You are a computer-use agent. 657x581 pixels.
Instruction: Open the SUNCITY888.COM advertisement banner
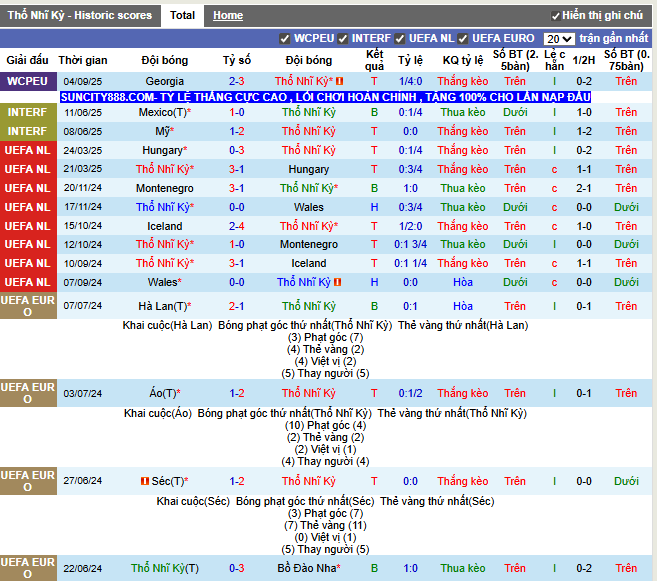tap(325, 97)
